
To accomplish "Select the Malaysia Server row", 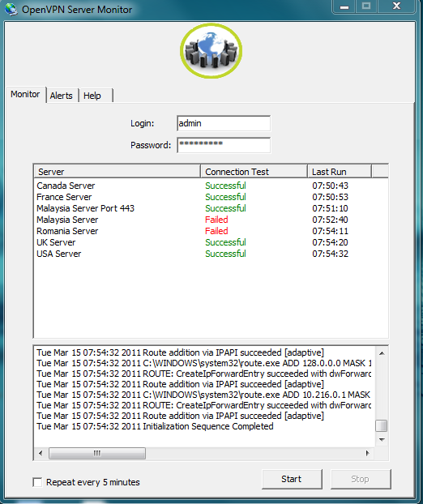I will click(211, 220).
